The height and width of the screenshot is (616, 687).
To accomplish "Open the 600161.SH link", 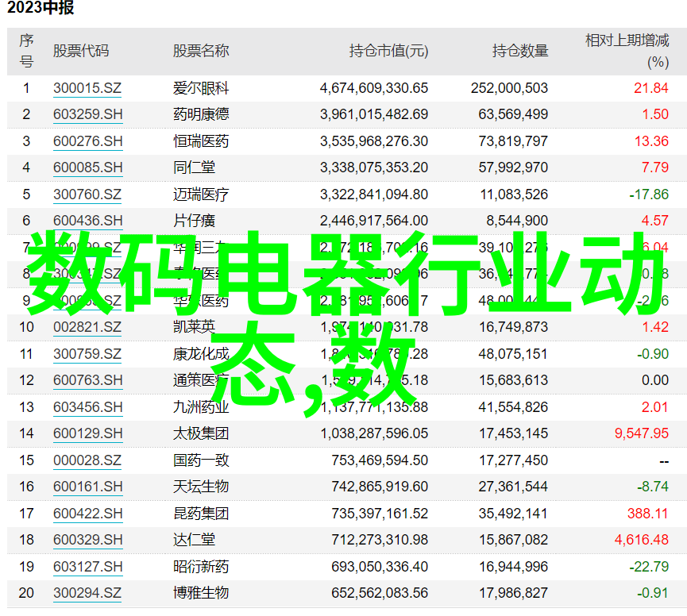I will click(x=88, y=487).
